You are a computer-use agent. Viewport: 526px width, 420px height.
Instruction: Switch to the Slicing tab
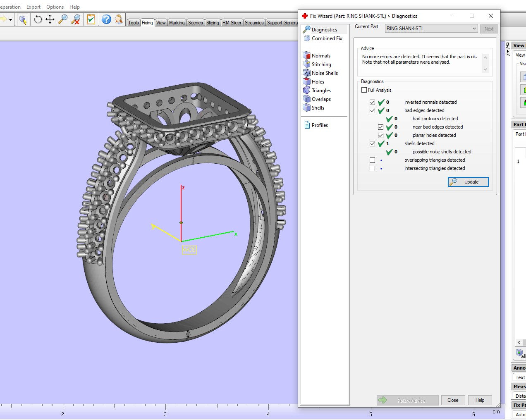[213, 23]
